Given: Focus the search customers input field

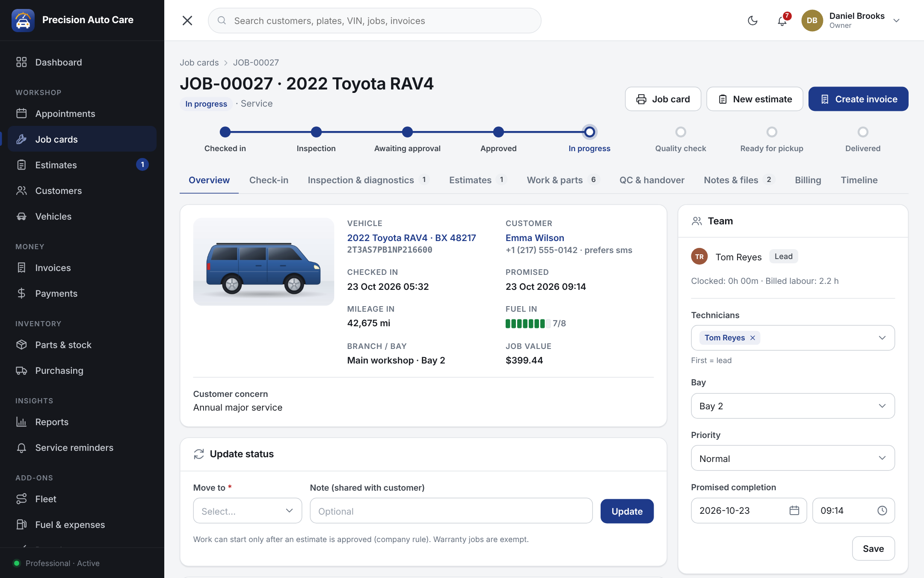Looking at the screenshot, I should (x=375, y=21).
